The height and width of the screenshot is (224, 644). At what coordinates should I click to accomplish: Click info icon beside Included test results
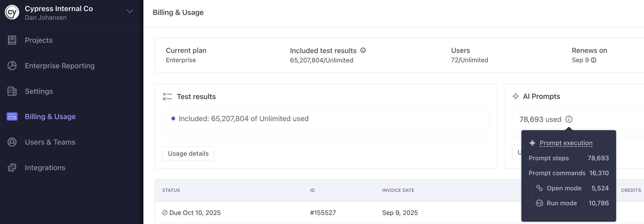pos(363,50)
